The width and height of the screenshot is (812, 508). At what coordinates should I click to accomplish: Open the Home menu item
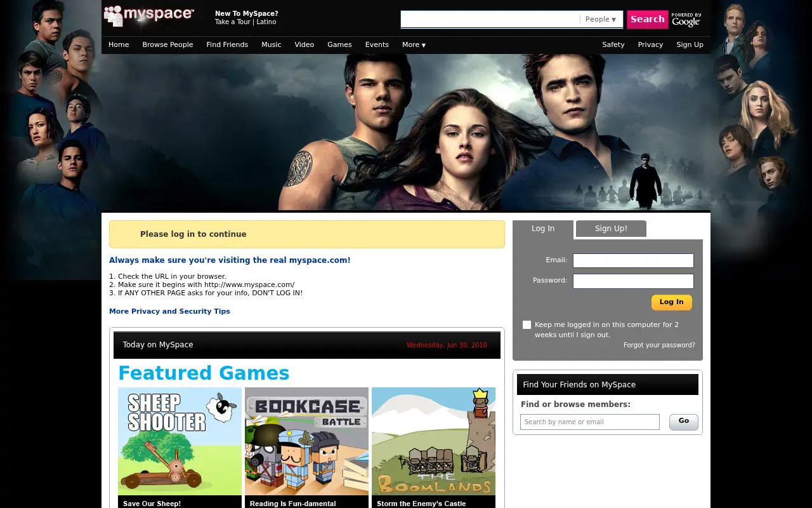pos(119,45)
